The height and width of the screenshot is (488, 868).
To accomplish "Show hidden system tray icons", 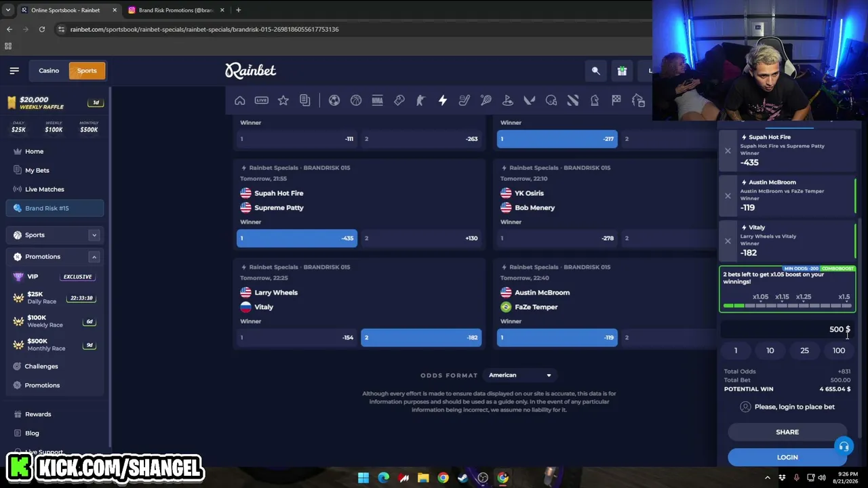I will coord(769,478).
